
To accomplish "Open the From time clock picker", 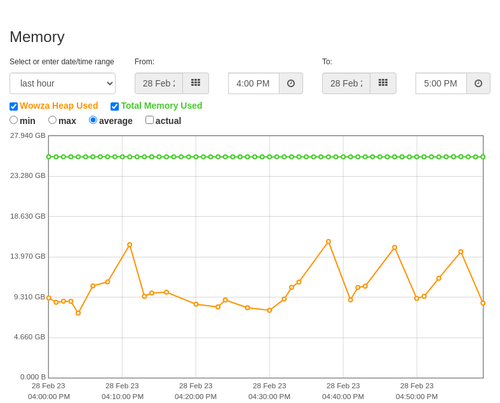I will [291, 83].
